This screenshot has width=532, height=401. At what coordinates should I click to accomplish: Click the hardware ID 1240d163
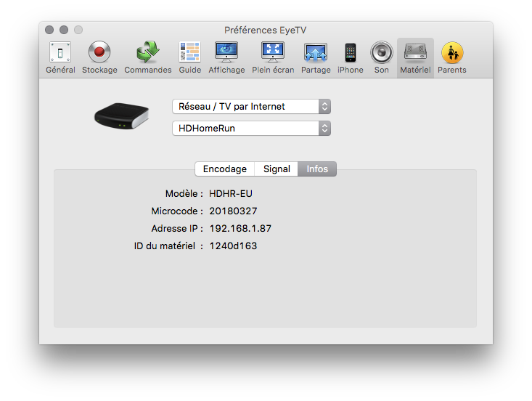click(233, 246)
